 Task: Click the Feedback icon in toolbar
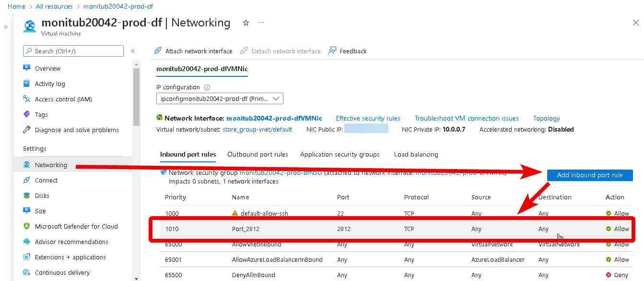coord(332,51)
